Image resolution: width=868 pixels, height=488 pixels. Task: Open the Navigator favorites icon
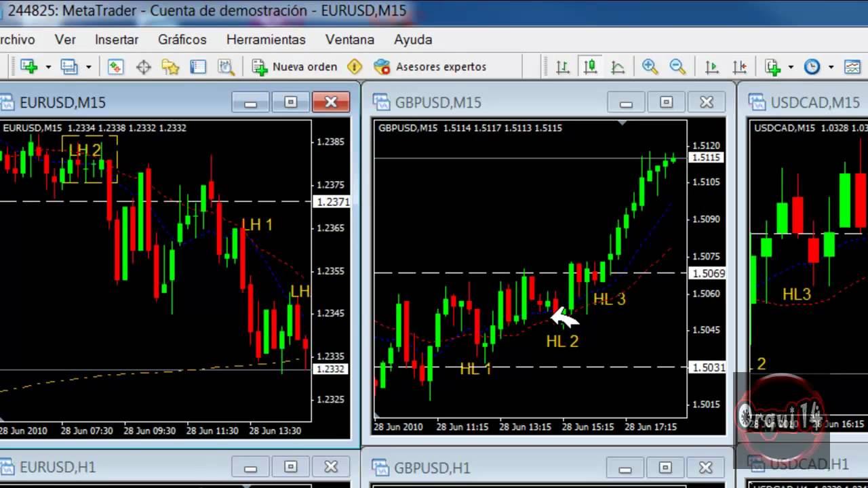170,66
